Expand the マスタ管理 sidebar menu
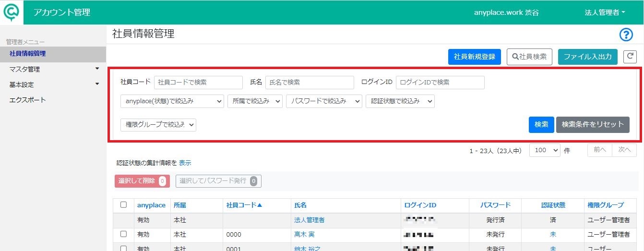The image size is (644, 251). 53,69
